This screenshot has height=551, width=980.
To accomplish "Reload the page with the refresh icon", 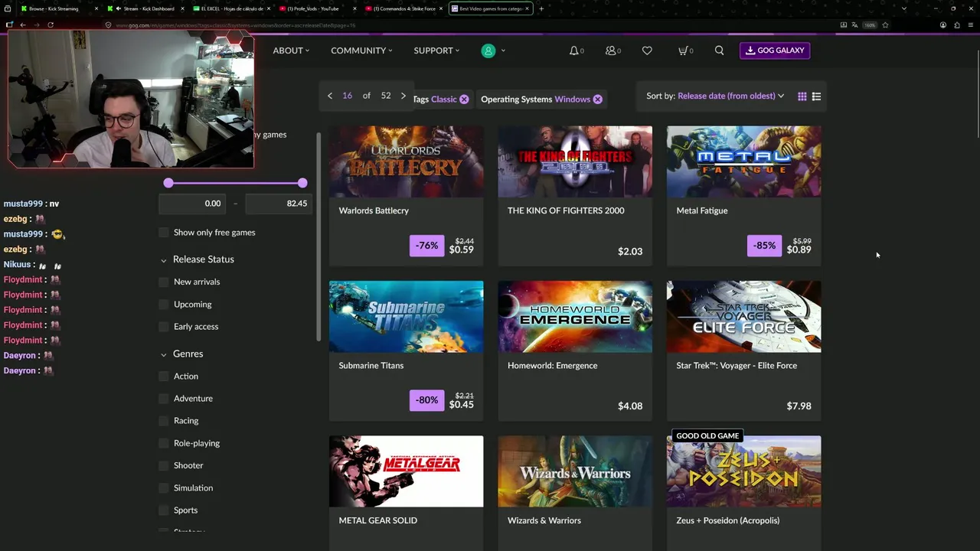I will click(51, 24).
